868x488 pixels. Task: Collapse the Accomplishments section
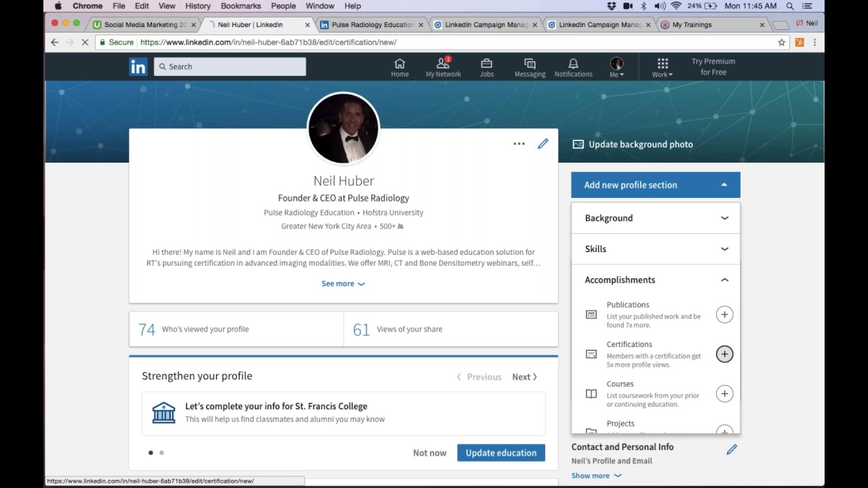[656, 280]
